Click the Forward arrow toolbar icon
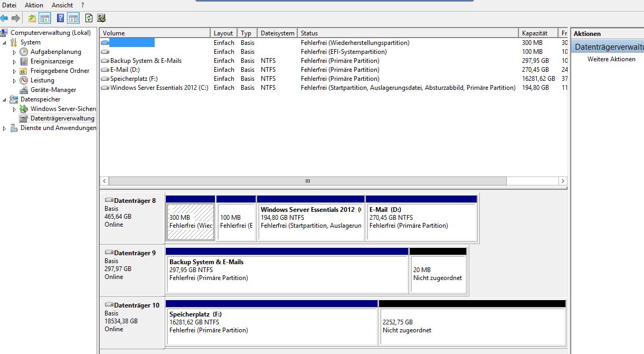 [x=16, y=18]
